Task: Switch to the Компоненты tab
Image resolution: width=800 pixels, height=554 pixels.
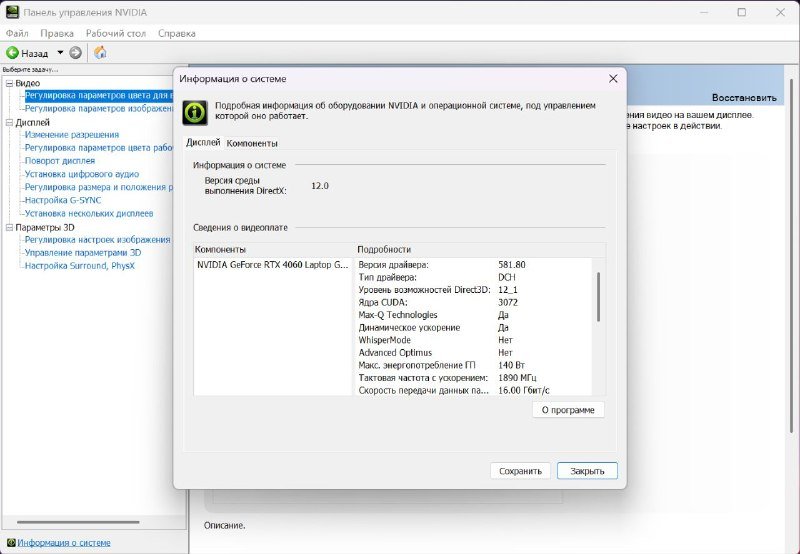Action: (252, 143)
